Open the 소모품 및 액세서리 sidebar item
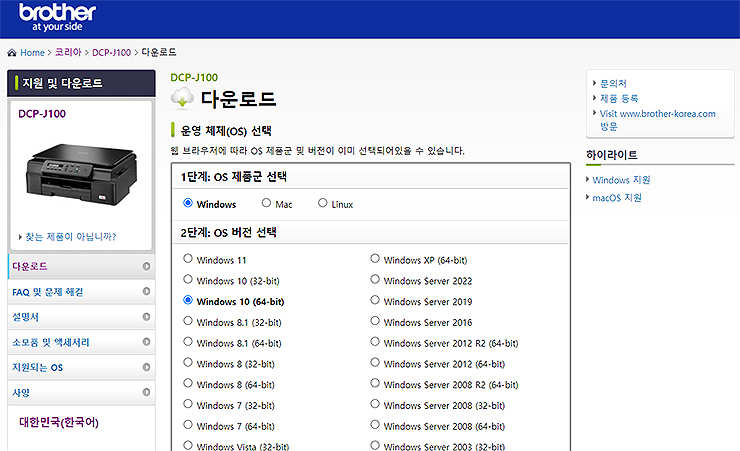Image resolution: width=740 pixels, height=451 pixels. click(82, 342)
